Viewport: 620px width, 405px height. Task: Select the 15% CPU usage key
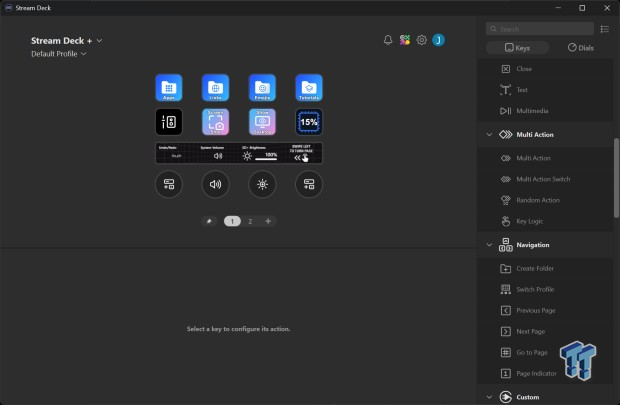pyautogui.click(x=309, y=122)
